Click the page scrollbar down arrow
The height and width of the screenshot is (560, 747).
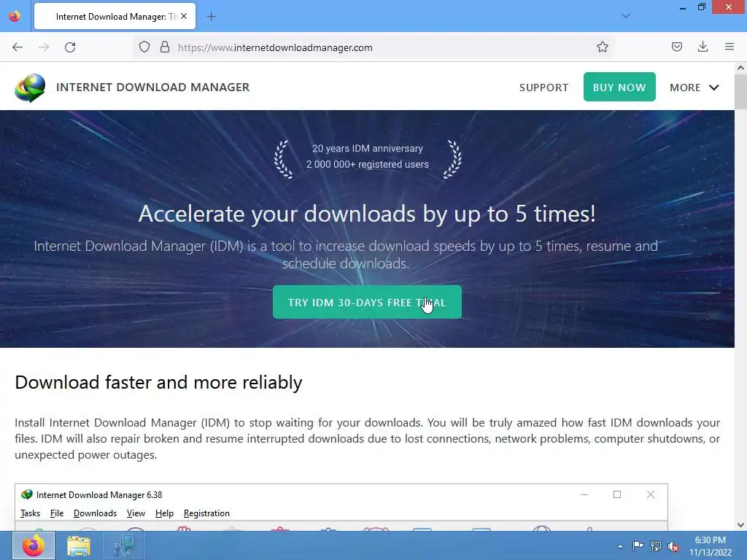click(x=740, y=525)
